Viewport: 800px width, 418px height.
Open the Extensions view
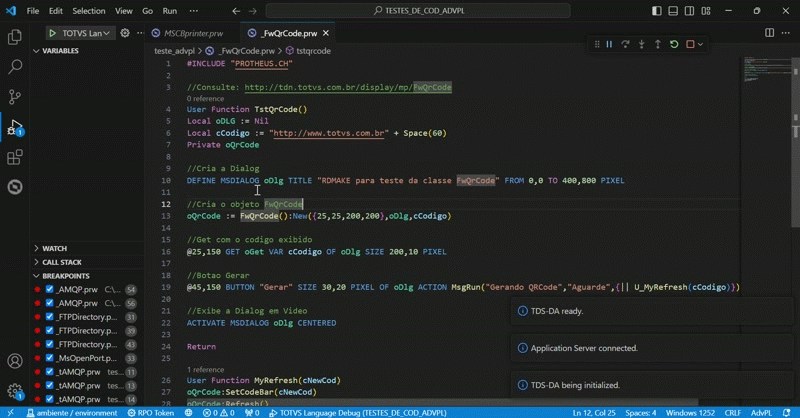click(x=15, y=157)
